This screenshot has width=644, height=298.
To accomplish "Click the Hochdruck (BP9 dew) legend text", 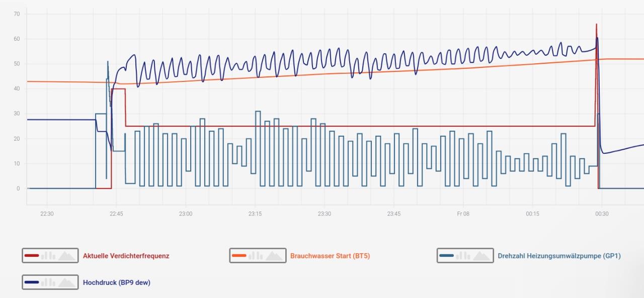I will point(116,282).
